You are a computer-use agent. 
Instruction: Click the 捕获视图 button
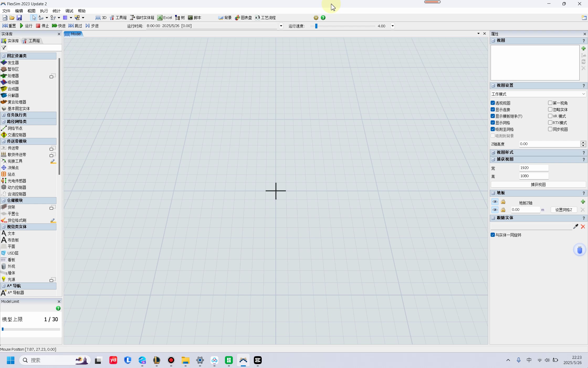click(538, 185)
